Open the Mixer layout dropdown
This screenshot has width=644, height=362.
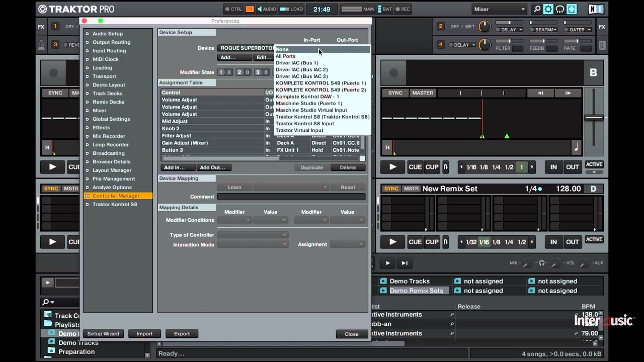499,9
